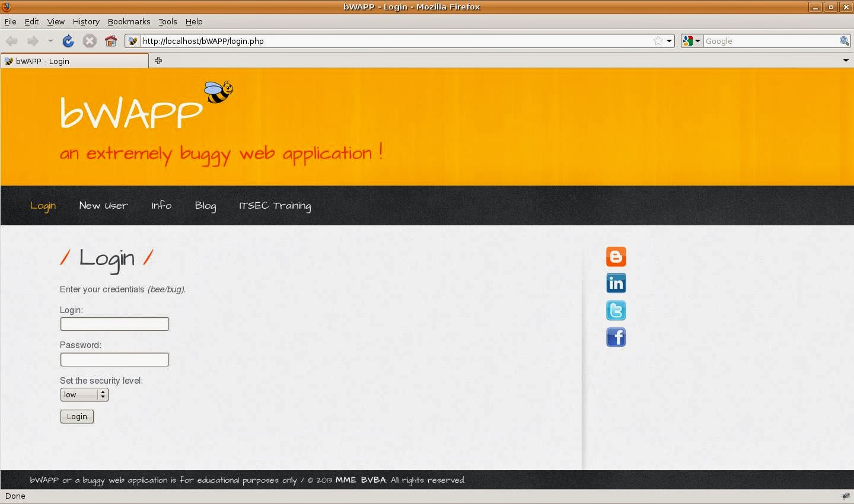This screenshot has width=854, height=504.
Task: Go to the browser home page
Action: (x=111, y=41)
